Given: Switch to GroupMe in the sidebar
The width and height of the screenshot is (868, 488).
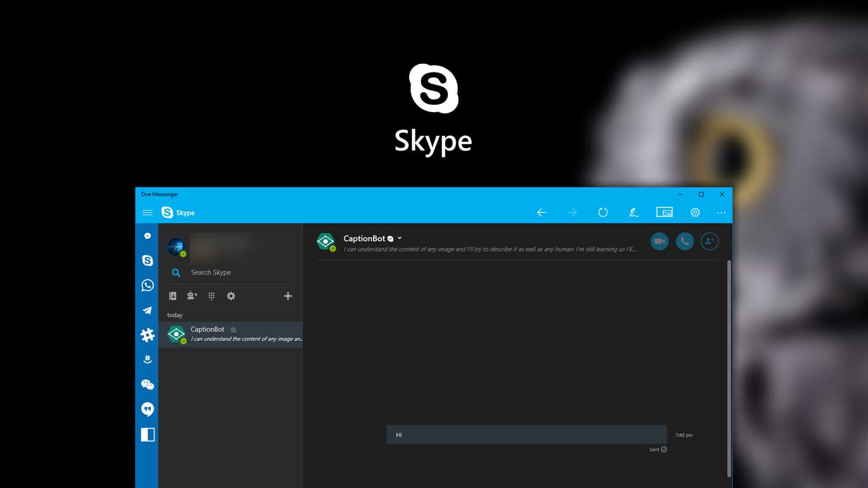Looking at the screenshot, I should click(147, 360).
